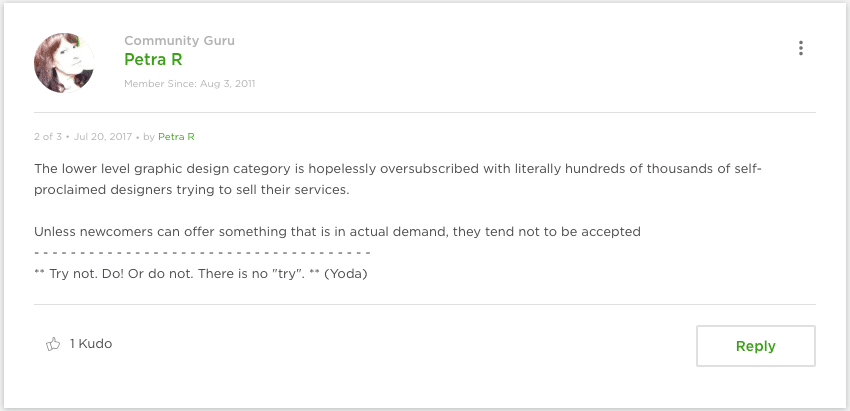
Task: Click the "Unless newcomers can offer" sentence
Action: pos(336,231)
